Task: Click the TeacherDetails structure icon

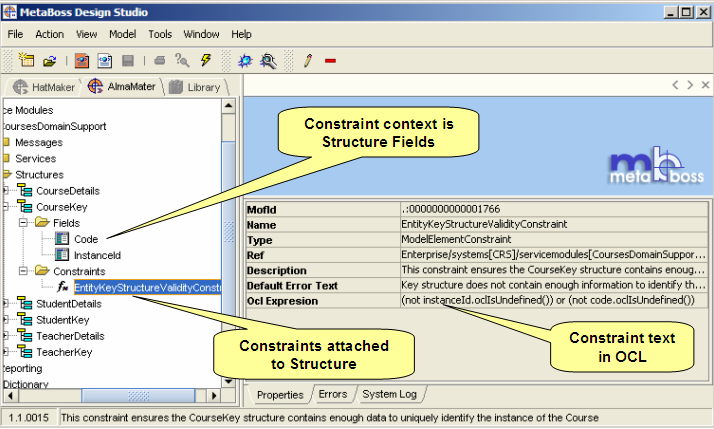Action: click(25, 336)
